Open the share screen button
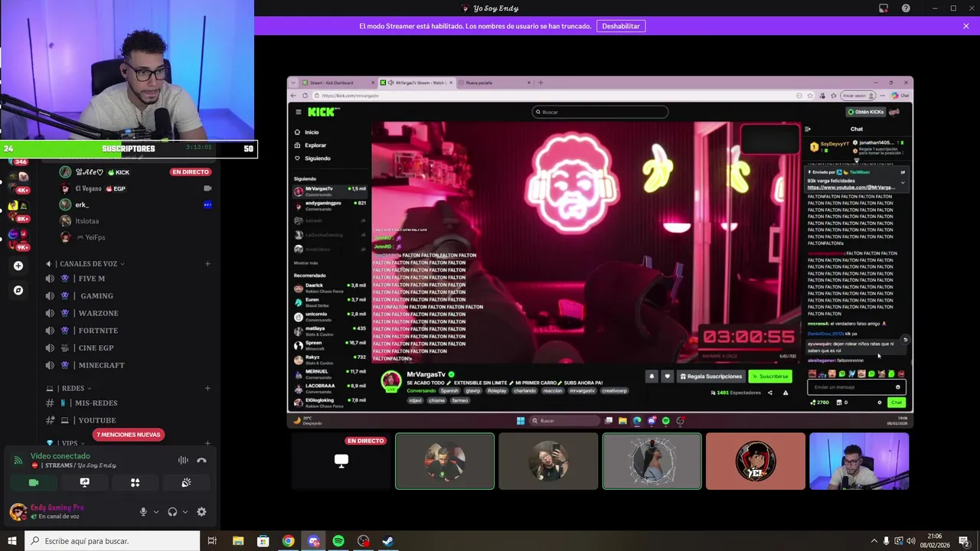The width and height of the screenshot is (980, 551). pyautogui.click(x=85, y=483)
